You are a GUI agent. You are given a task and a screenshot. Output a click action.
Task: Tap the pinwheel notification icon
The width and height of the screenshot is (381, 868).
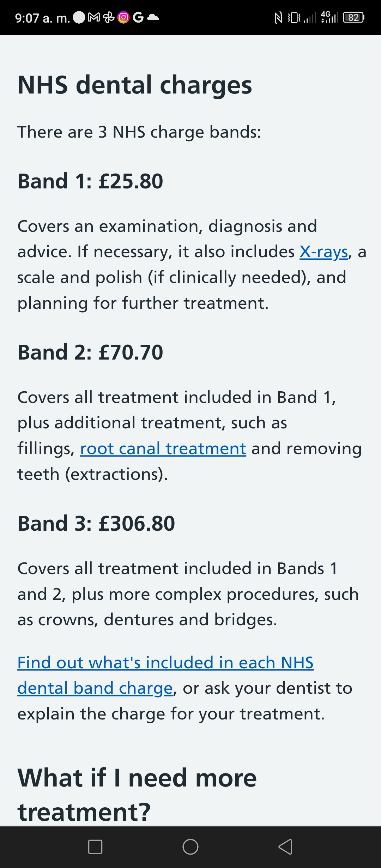[x=109, y=17]
